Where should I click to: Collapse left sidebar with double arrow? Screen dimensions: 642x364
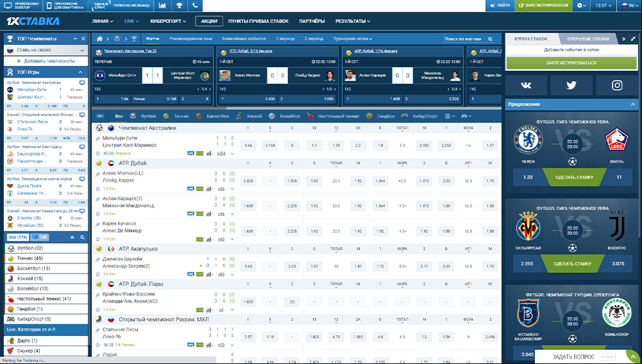(x=83, y=38)
